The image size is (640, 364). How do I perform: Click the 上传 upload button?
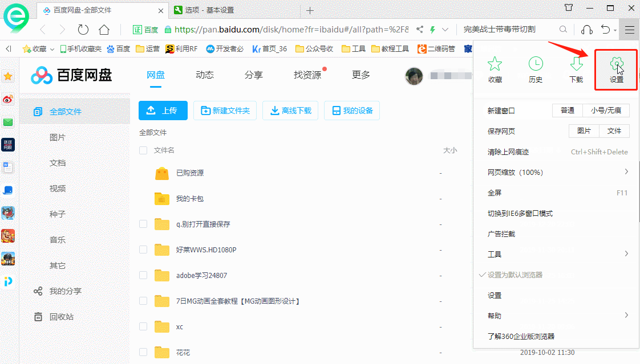(x=163, y=111)
